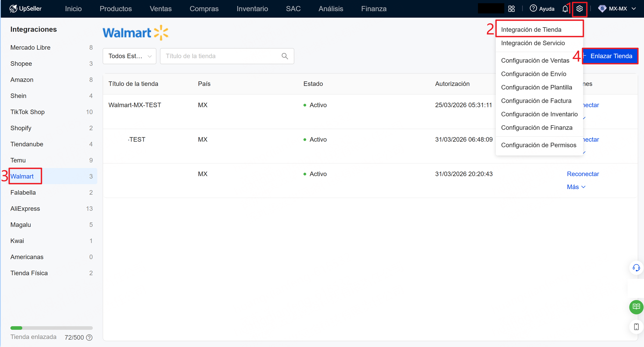644x347 pixels.
Task: Open the customer support headset icon
Action: coord(636,268)
